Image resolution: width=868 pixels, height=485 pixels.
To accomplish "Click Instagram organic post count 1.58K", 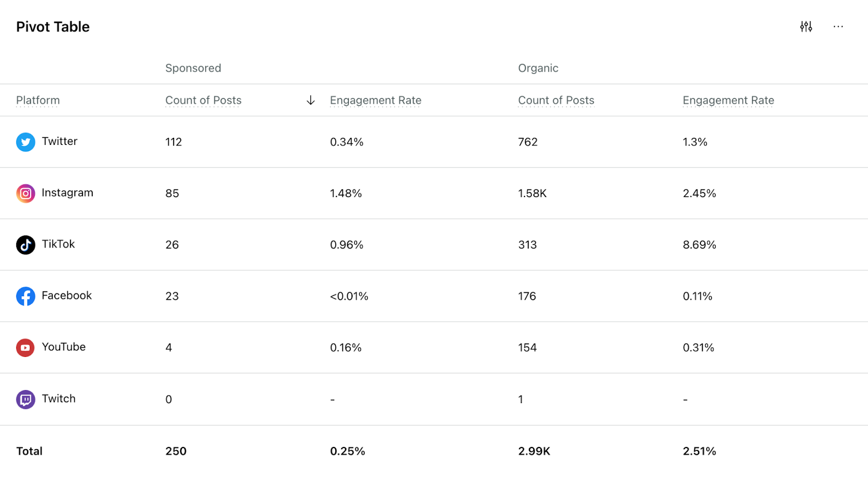I will coord(532,193).
